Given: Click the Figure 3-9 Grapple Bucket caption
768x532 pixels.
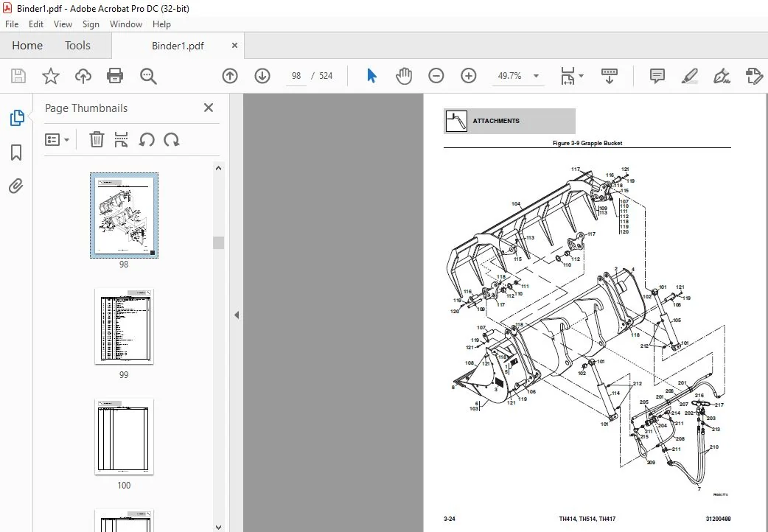Looking at the screenshot, I should 587,143.
